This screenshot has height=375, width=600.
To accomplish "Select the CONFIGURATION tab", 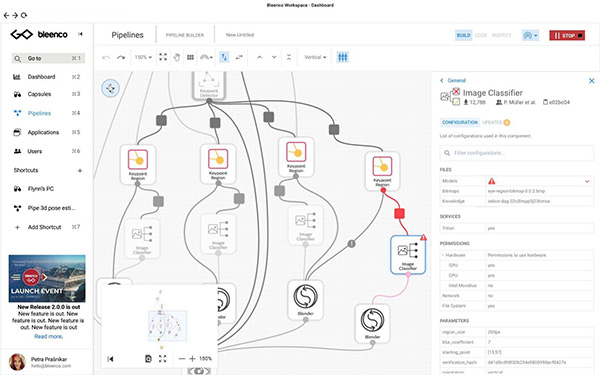I will pos(460,122).
